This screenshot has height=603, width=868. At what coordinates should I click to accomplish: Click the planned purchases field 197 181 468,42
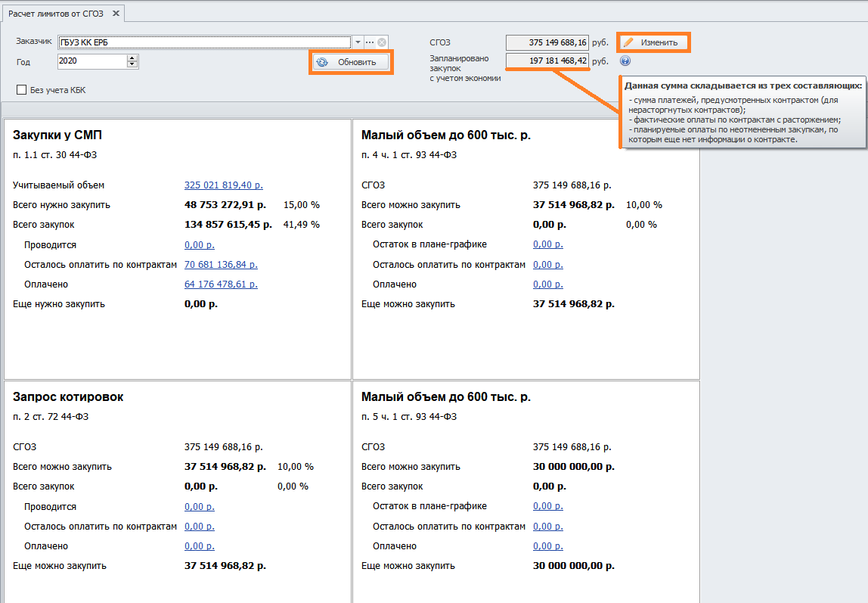click(x=547, y=61)
